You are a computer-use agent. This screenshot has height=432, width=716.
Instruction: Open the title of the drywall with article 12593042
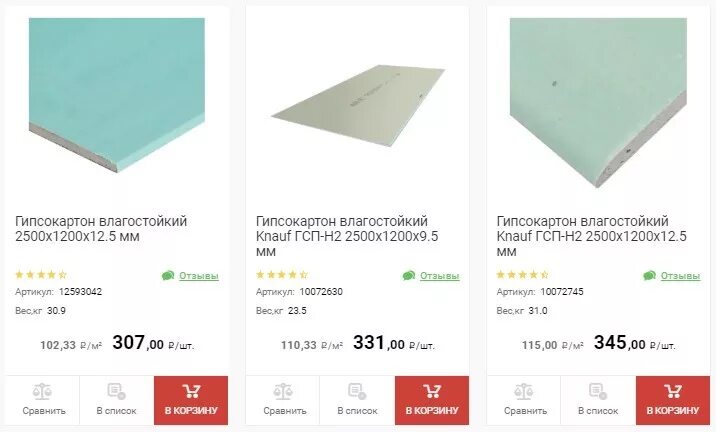[x=101, y=229]
